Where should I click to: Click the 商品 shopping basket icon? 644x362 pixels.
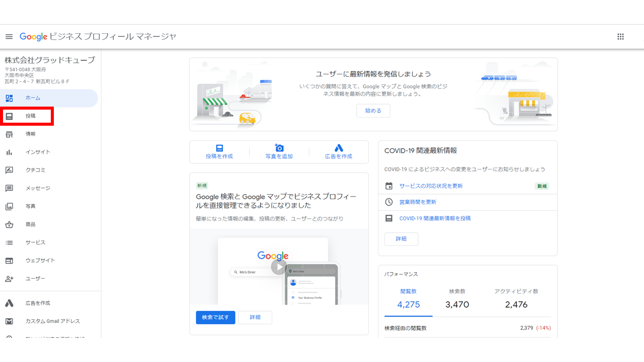9,225
